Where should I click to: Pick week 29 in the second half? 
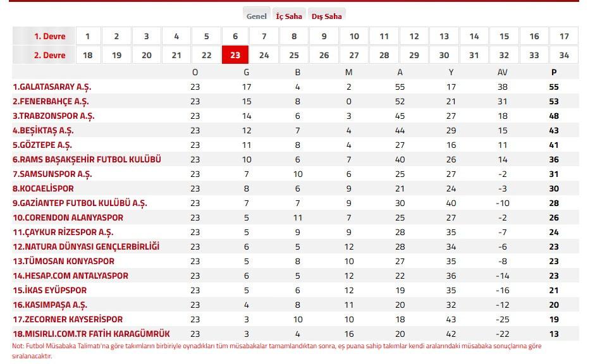(x=414, y=55)
